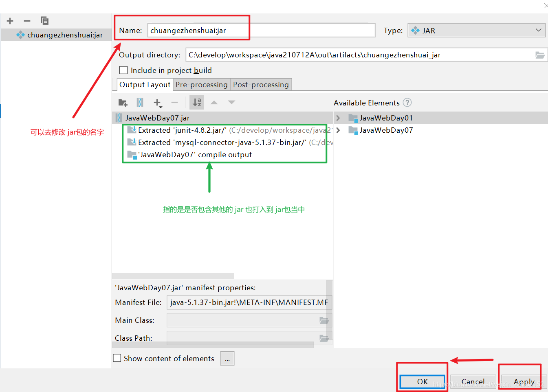
Task: Click the ellipsis button near Show content
Action: point(227,359)
